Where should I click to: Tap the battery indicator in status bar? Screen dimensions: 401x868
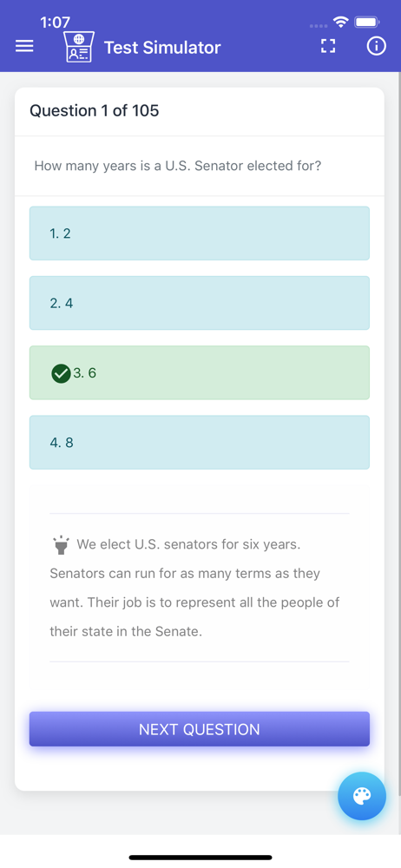(366, 23)
